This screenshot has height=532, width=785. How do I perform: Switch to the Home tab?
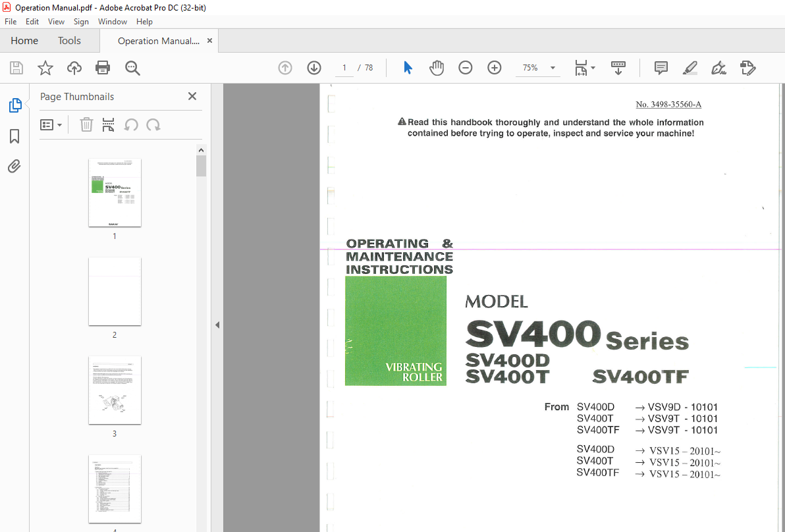click(24, 41)
